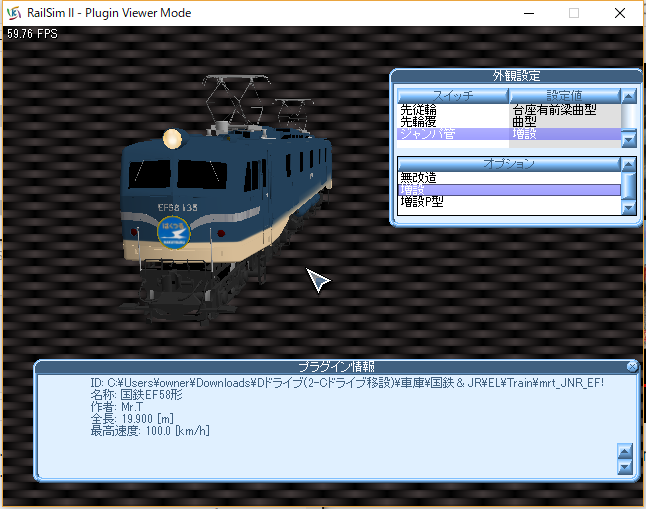The image size is (646, 509).
Task: Click the 外観設定 panel title bar
Action: click(x=516, y=75)
